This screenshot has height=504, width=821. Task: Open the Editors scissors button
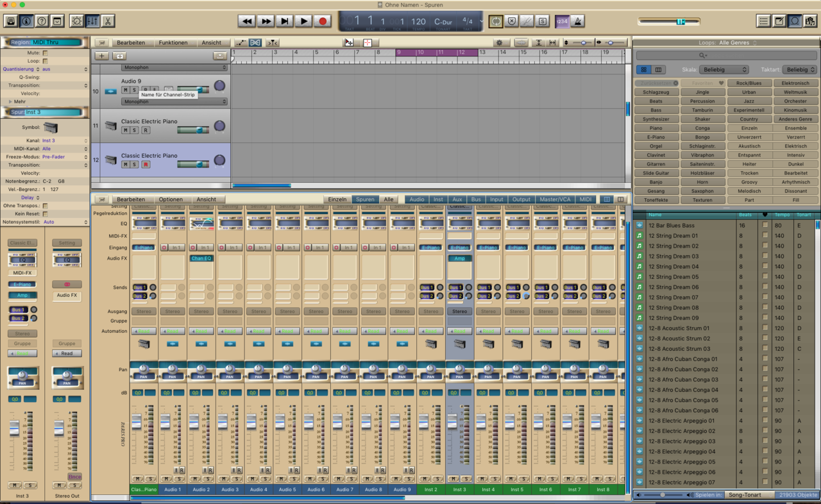[x=107, y=21]
